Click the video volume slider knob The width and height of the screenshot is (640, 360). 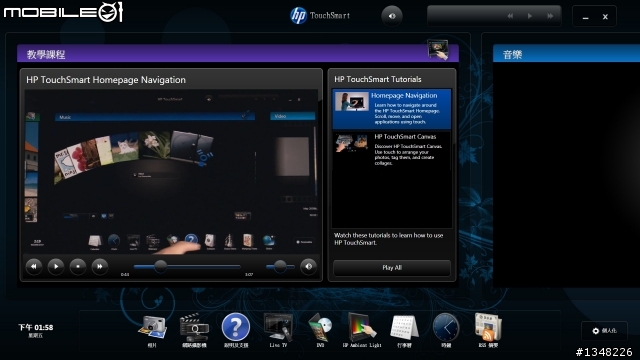(280, 267)
